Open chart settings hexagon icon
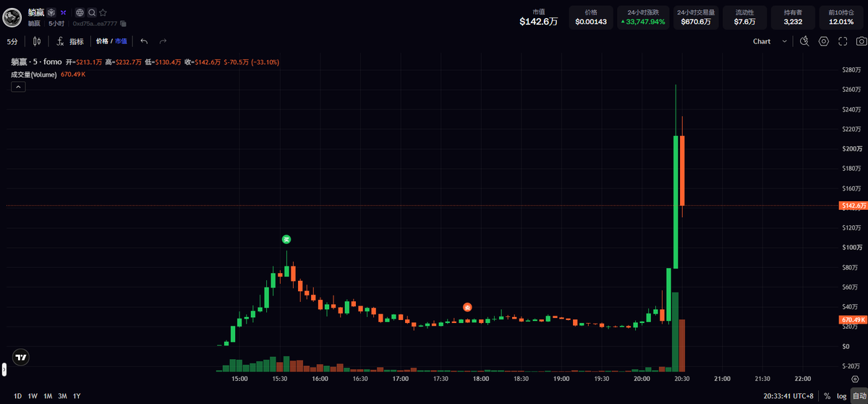The width and height of the screenshot is (868, 404). (x=823, y=41)
